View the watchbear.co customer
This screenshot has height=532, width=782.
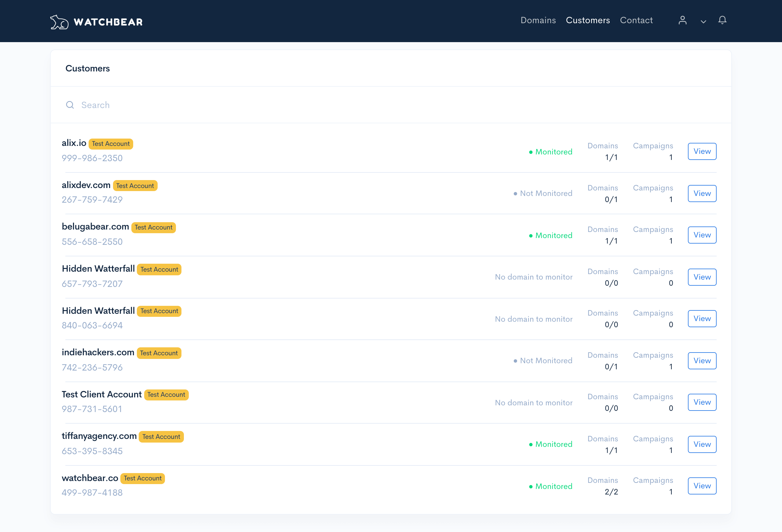tap(702, 486)
